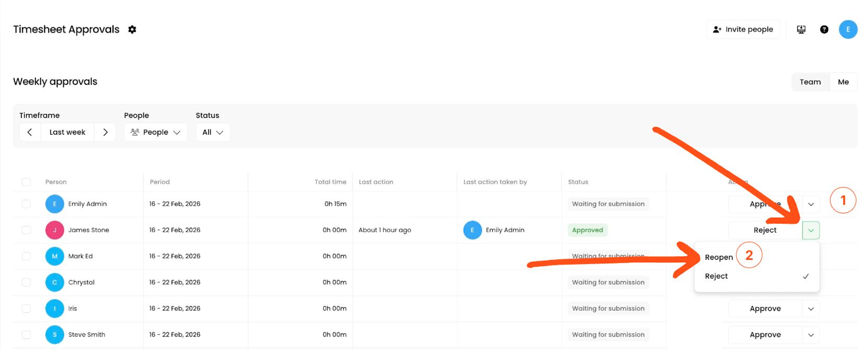Click Mark Ed's avatar
868x350 pixels.
click(55, 256)
